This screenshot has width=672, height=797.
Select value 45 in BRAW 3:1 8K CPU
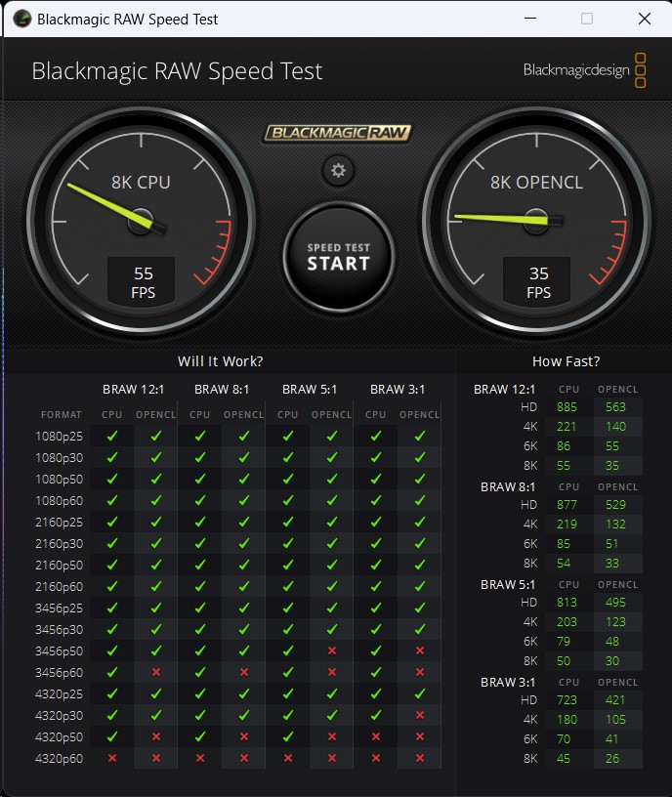[564, 758]
